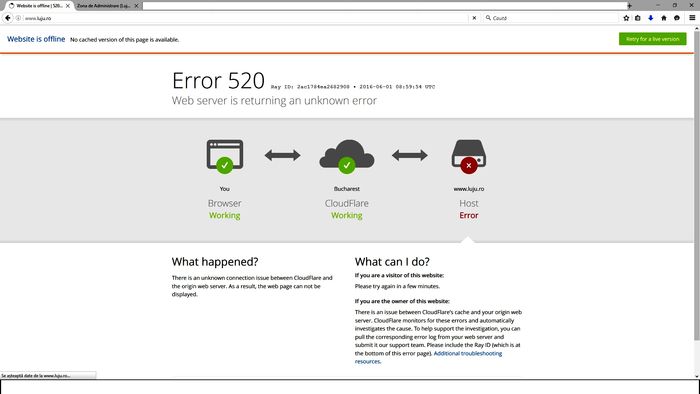
Task: Click 'Working' status under CloudFlare
Action: click(347, 215)
